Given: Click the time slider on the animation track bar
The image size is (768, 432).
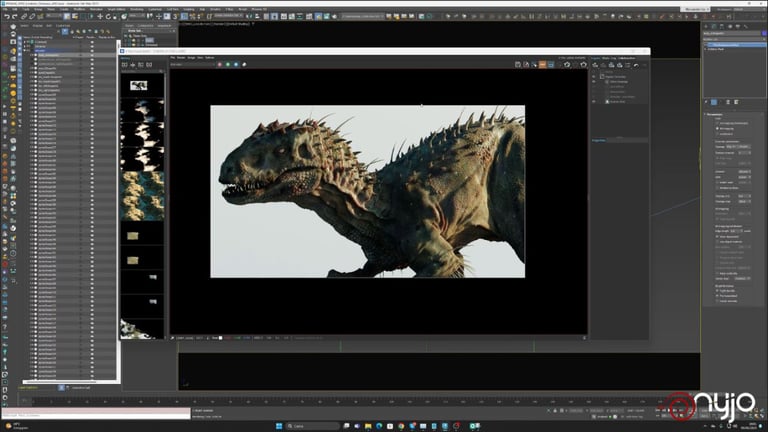Looking at the screenshot, I should [x=24, y=400].
